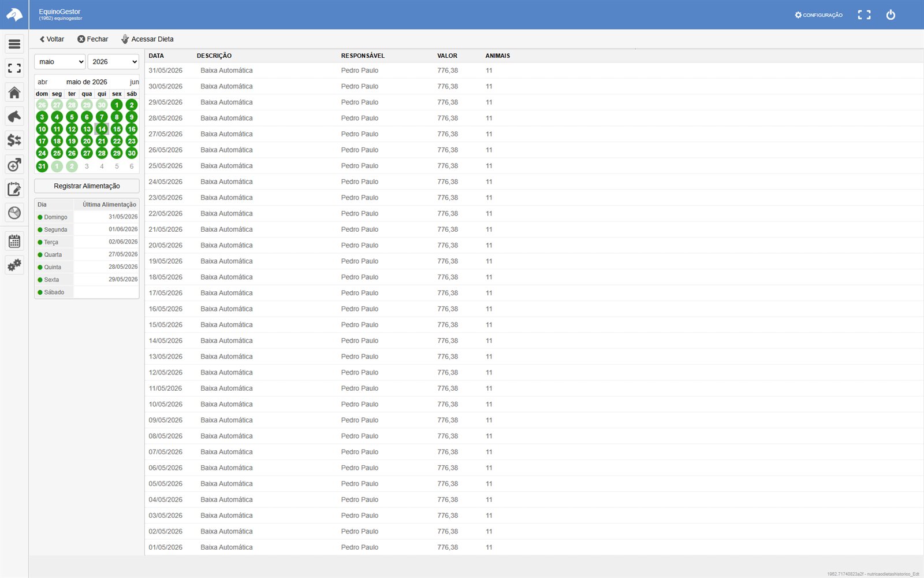Click the RESPONSÁVEL column header

[363, 56]
